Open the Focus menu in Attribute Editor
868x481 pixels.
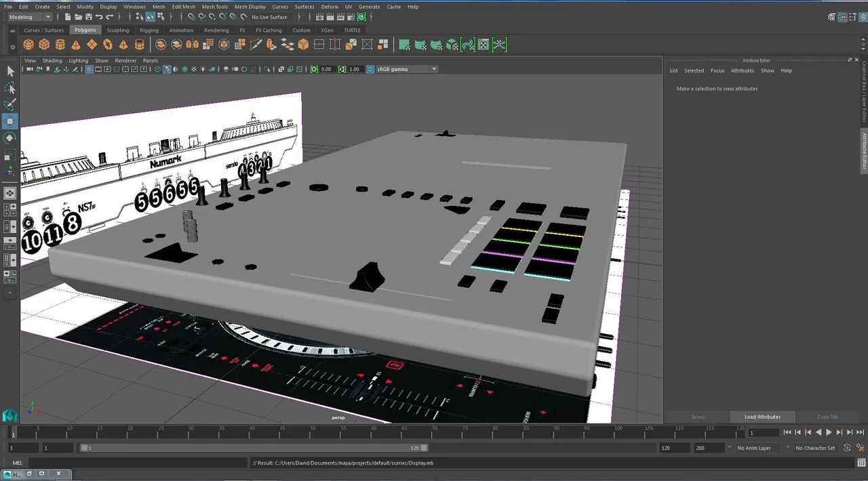point(717,70)
